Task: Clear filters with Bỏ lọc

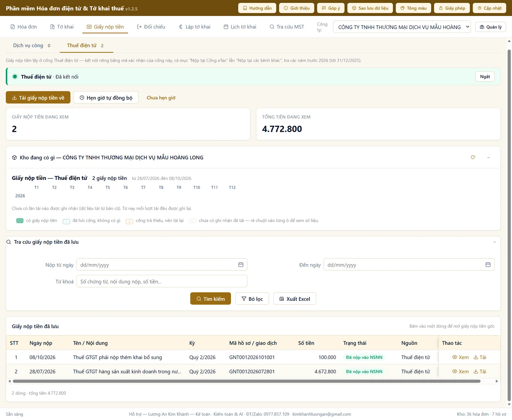Action: point(252,299)
